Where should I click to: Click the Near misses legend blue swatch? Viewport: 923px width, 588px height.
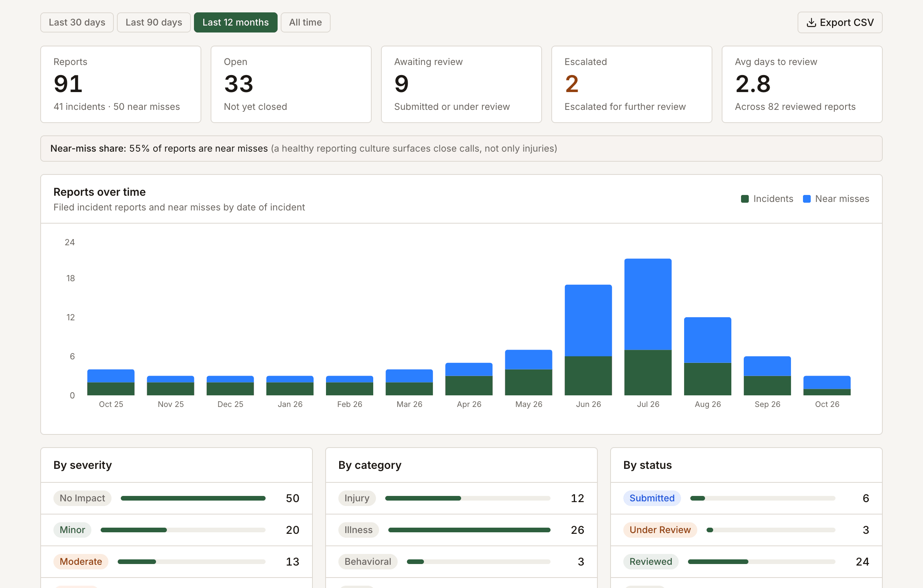pos(807,199)
